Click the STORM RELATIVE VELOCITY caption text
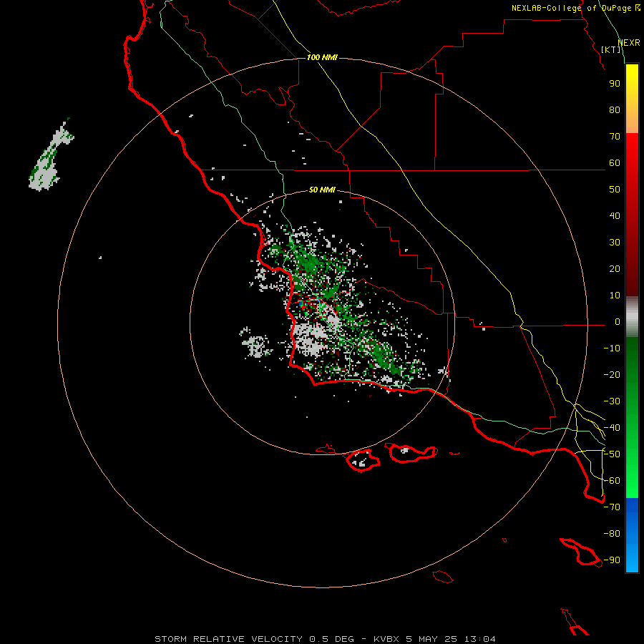The image size is (644, 644). tap(229, 639)
